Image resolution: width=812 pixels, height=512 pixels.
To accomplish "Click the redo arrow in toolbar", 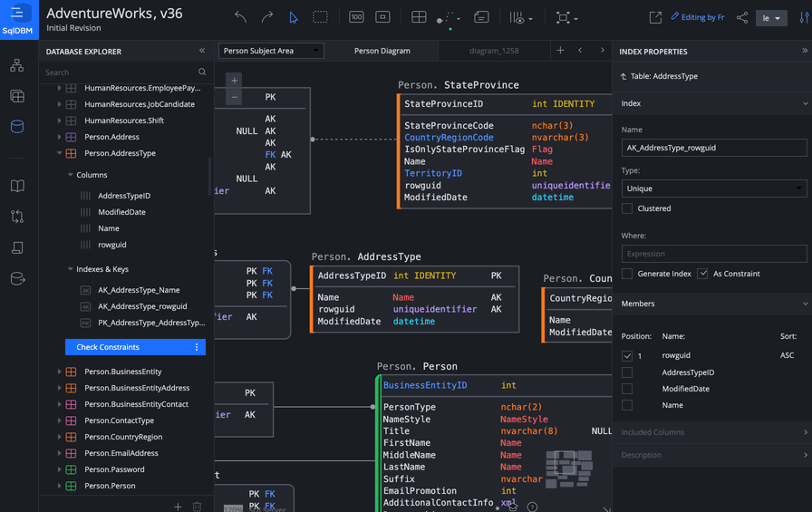I will (x=267, y=17).
